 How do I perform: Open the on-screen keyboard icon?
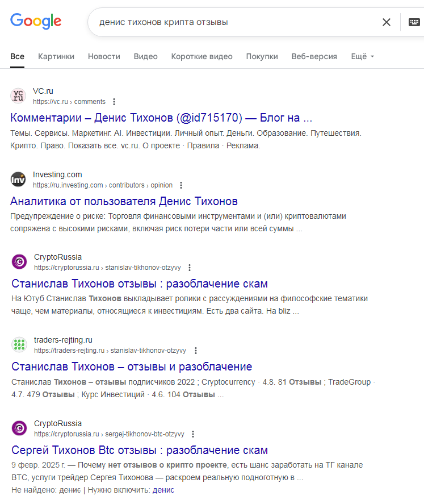click(x=414, y=22)
